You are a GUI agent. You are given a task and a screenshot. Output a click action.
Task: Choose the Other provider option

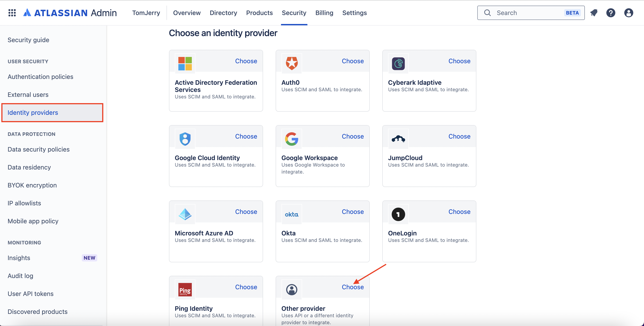(x=352, y=287)
